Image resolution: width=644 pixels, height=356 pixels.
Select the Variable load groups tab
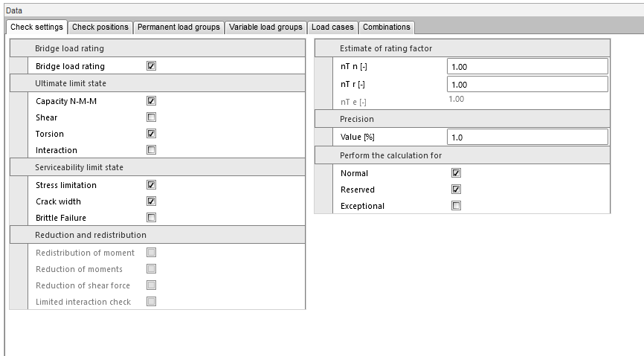click(x=265, y=27)
